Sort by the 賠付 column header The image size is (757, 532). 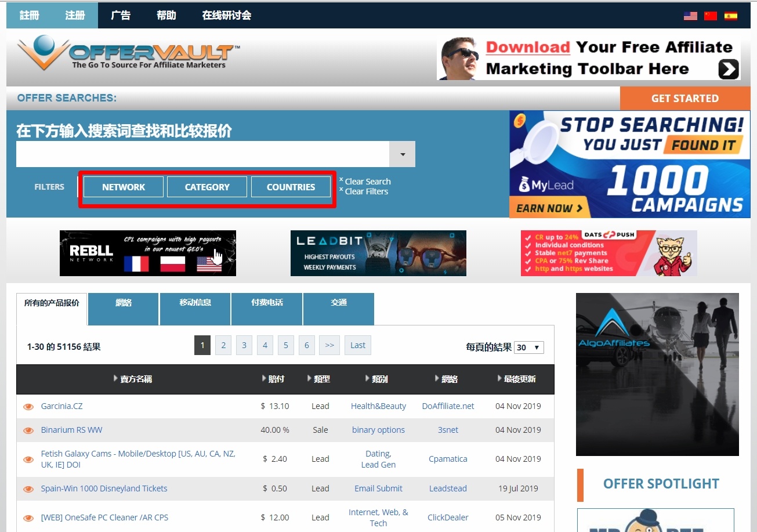276,379
